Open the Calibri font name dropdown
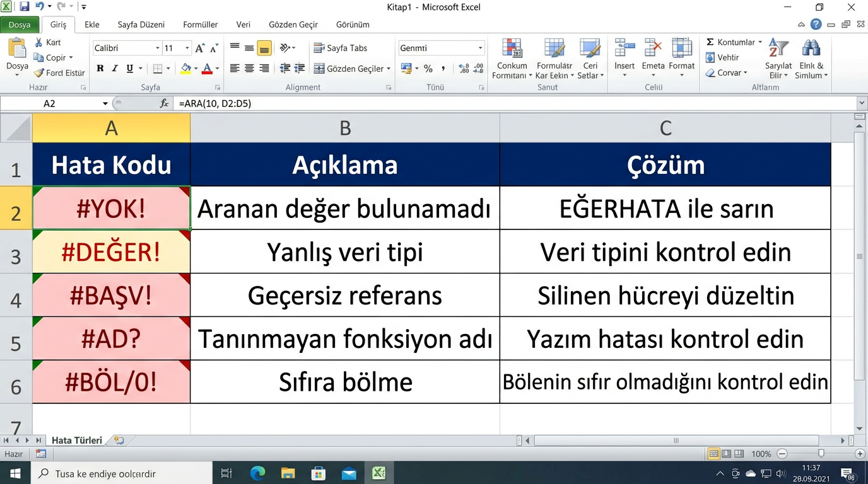868x484 pixels. [157, 49]
